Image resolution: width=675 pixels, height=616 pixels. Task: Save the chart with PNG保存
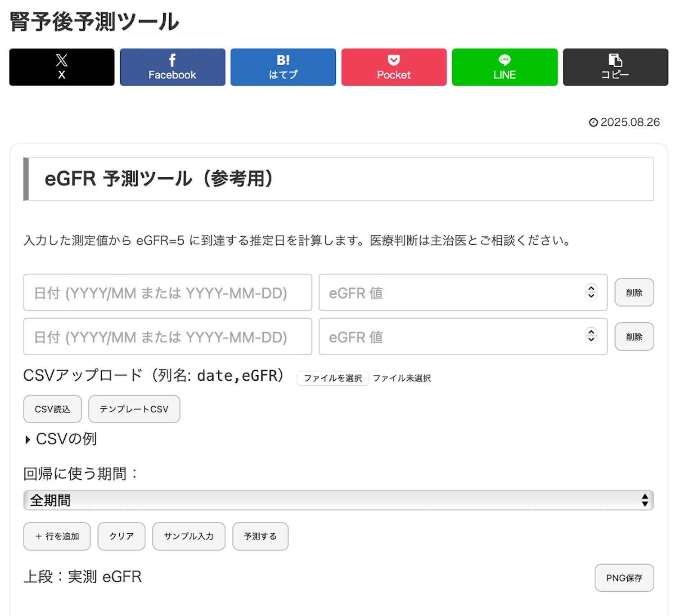pyautogui.click(x=624, y=578)
